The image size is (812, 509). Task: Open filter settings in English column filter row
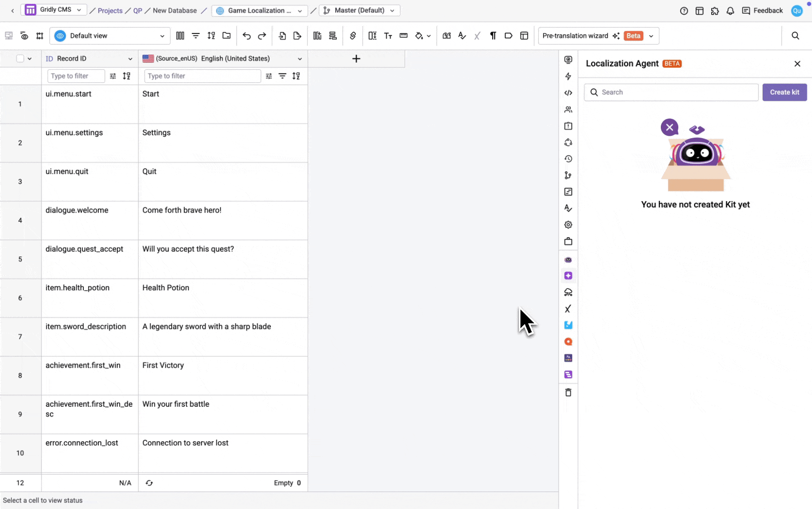click(268, 76)
